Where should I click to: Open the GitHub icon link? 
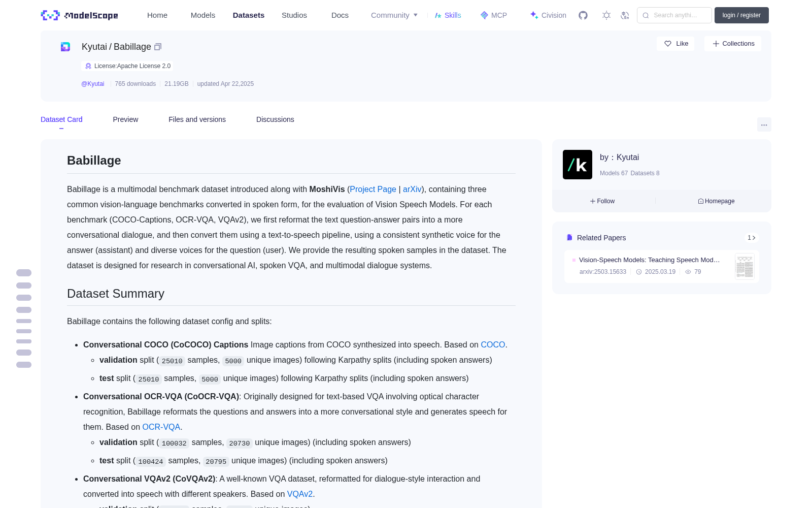point(583,15)
